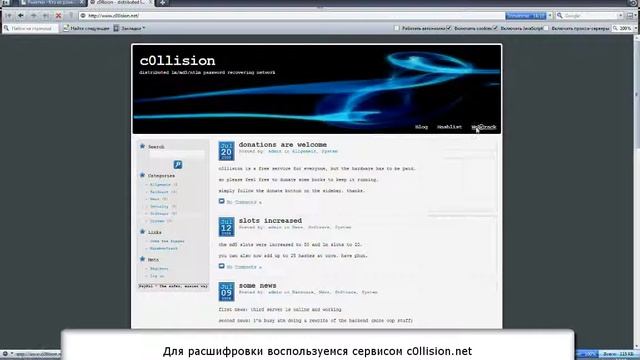This screenshot has height=360, width=640.
Task: Click the c0llision site title
Action: click(x=177, y=61)
